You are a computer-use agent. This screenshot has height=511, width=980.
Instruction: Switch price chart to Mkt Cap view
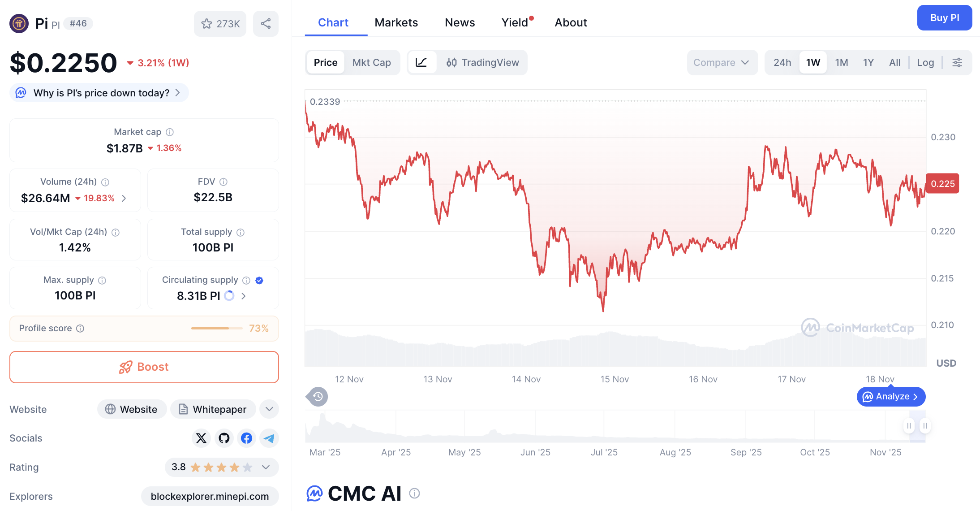click(371, 62)
